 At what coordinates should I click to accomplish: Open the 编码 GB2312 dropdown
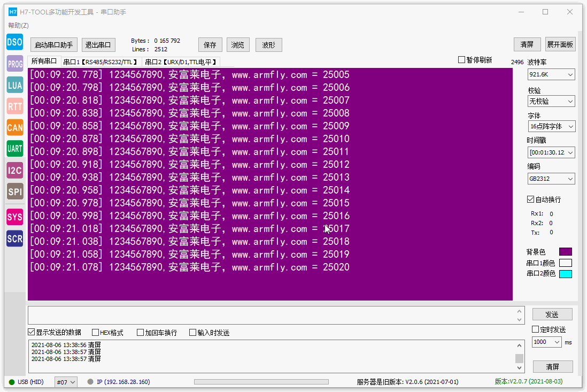coord(551,179)
